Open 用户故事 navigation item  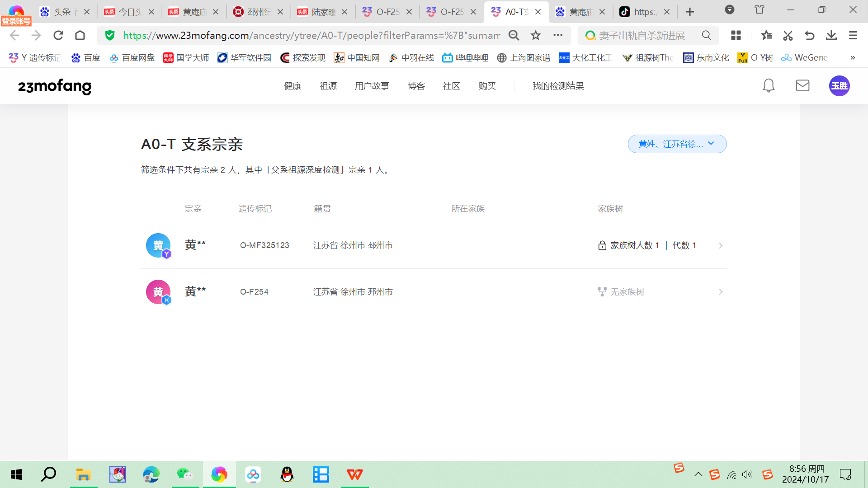pos(372,86)
